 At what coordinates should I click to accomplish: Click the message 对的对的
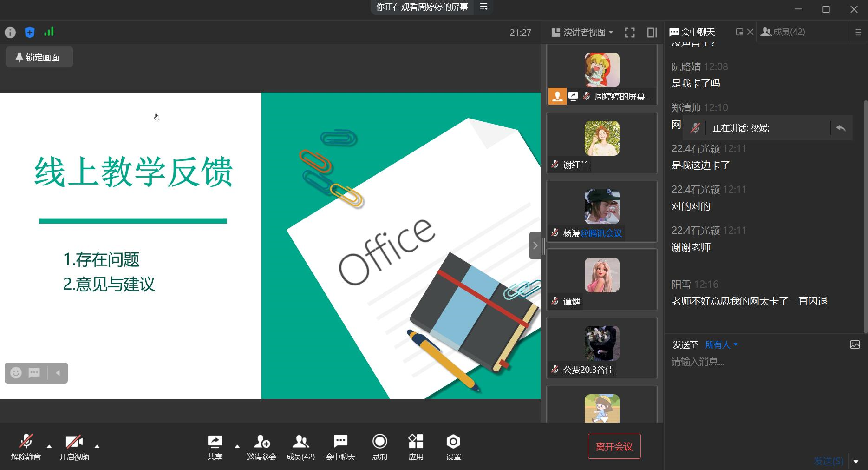691,206
